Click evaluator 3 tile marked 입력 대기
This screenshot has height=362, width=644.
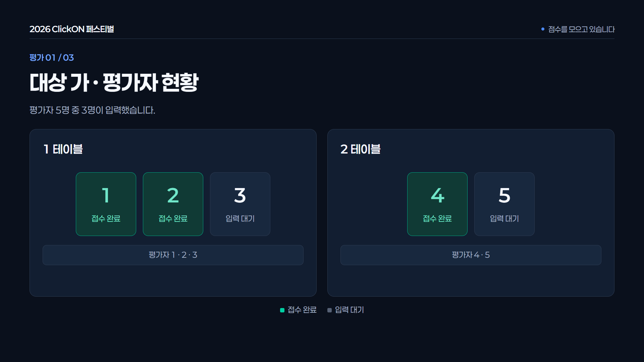[240, 204]
